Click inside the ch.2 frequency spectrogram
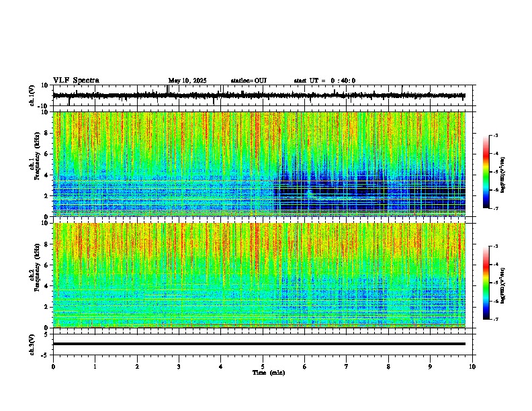 click(259, 275)
